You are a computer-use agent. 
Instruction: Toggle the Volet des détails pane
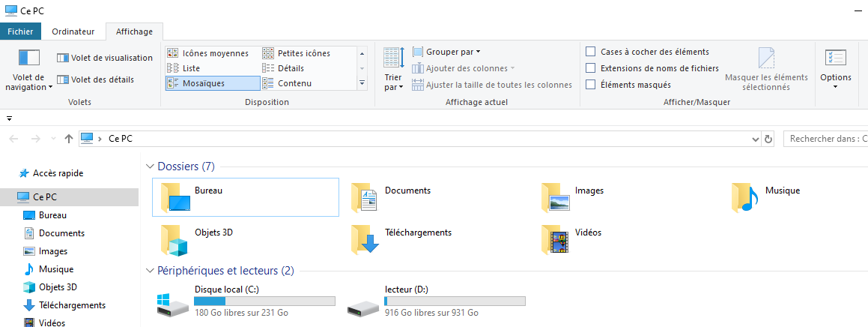[x=95, y=79]
